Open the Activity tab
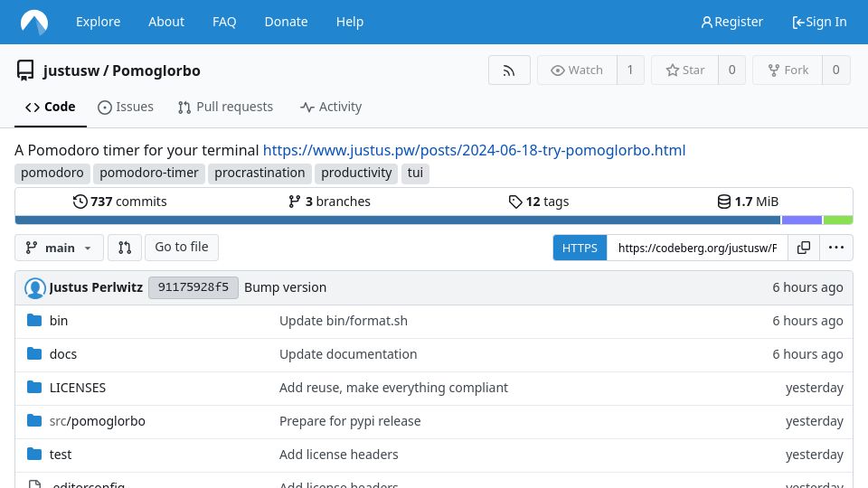 331,107
